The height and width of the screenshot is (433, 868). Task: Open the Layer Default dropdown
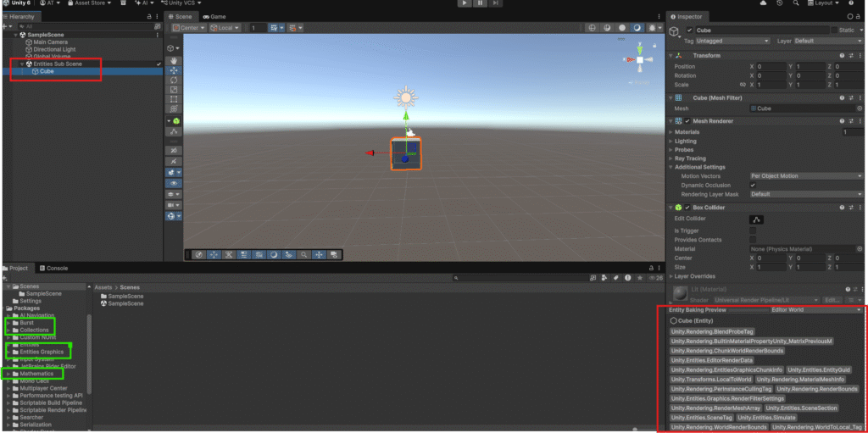point(828,41)
